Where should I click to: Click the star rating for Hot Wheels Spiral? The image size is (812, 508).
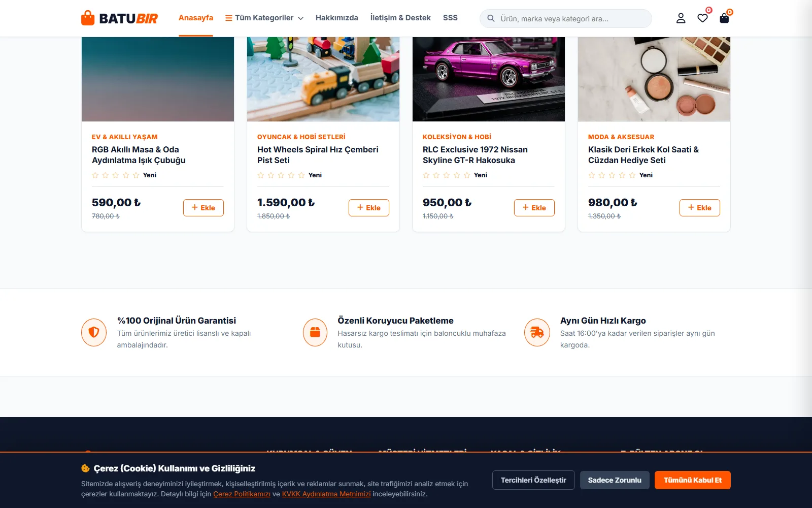click(281, 175)
